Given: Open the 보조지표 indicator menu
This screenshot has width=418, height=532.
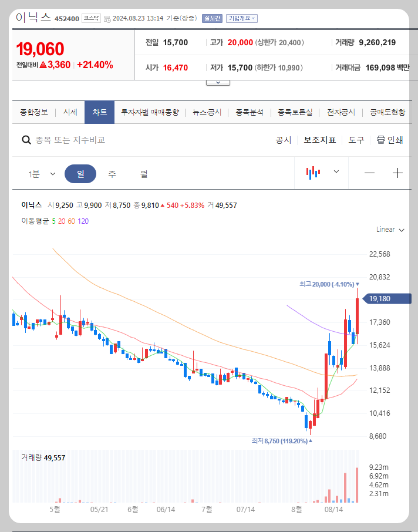Looking at the screenshot, I should [x=320, y=140].
